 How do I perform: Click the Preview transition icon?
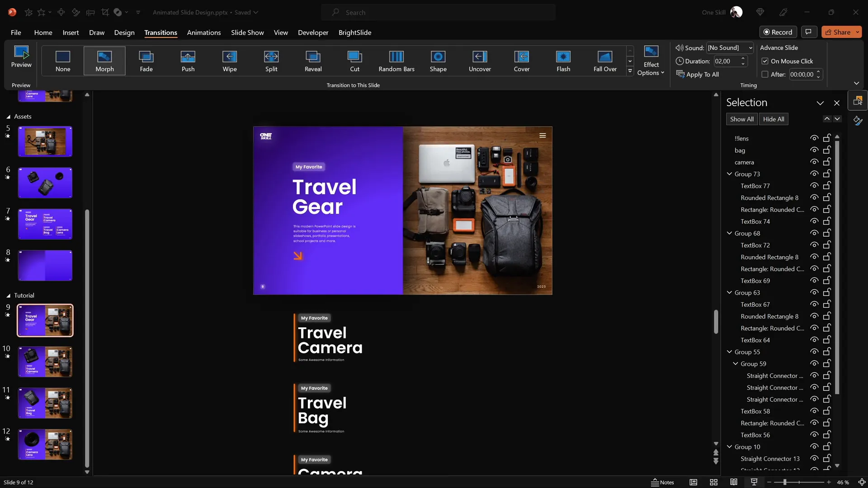[21, 52]
